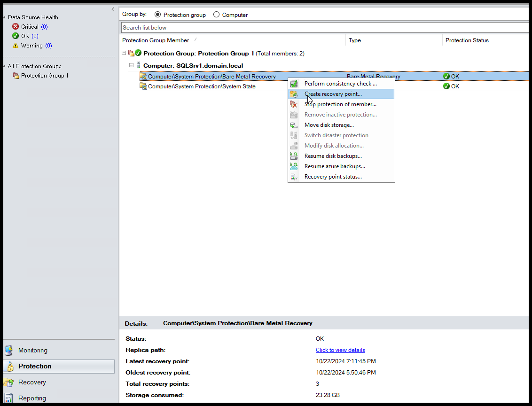The image size is (532, 406).
Task: Collapse the All Protection Groups section
Action: [5, 66]
